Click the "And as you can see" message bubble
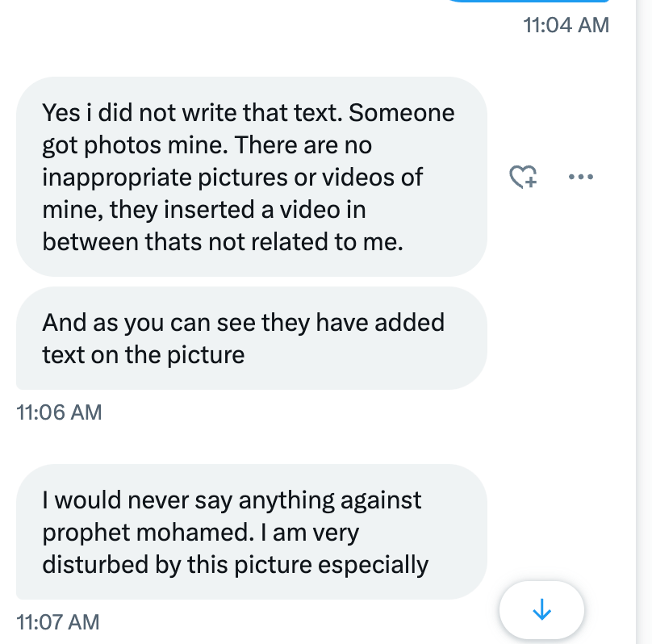The image size is (652, 644). tap(251, 338)
